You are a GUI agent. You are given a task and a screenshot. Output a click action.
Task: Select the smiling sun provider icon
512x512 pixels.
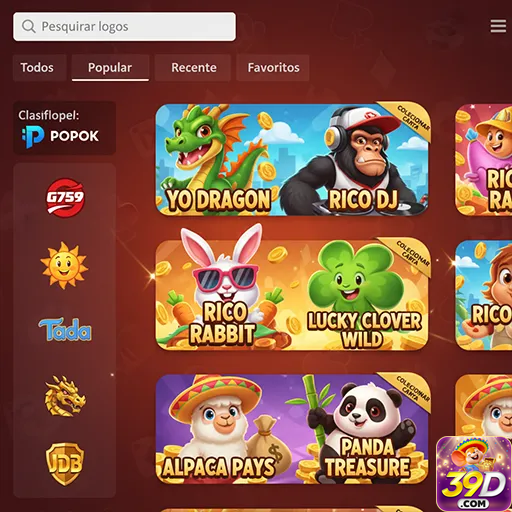64,265
